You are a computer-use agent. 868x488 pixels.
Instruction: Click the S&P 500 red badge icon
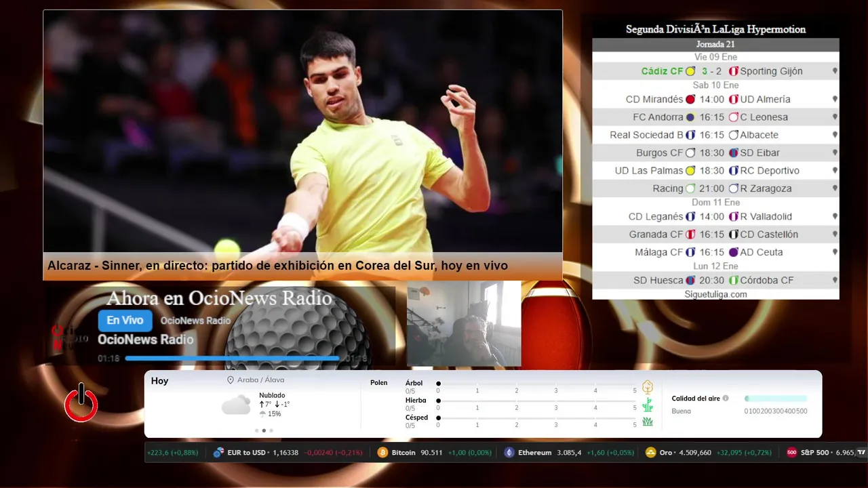pos(791,452)
